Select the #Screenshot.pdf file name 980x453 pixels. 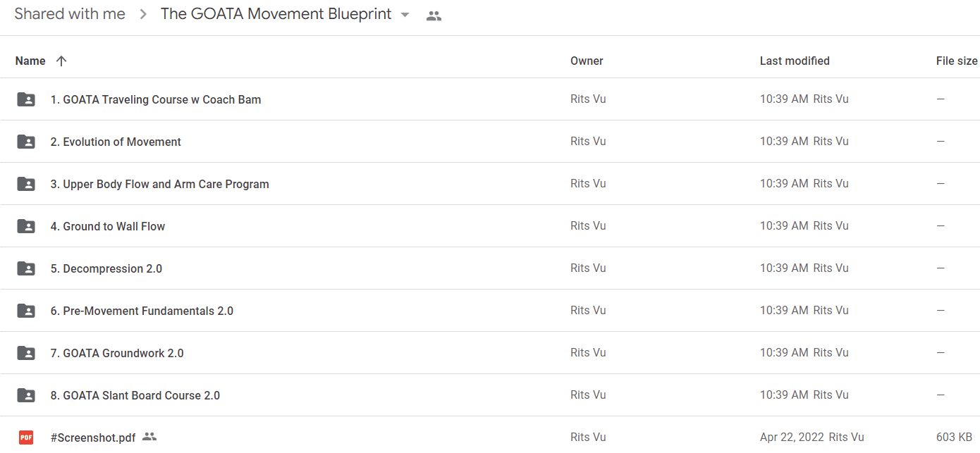click(x=93, y=438)
